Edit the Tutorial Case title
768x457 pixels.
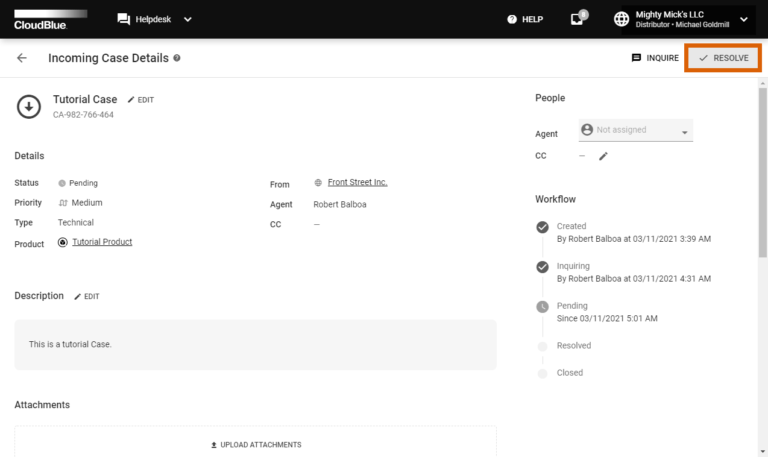(141, 99)
